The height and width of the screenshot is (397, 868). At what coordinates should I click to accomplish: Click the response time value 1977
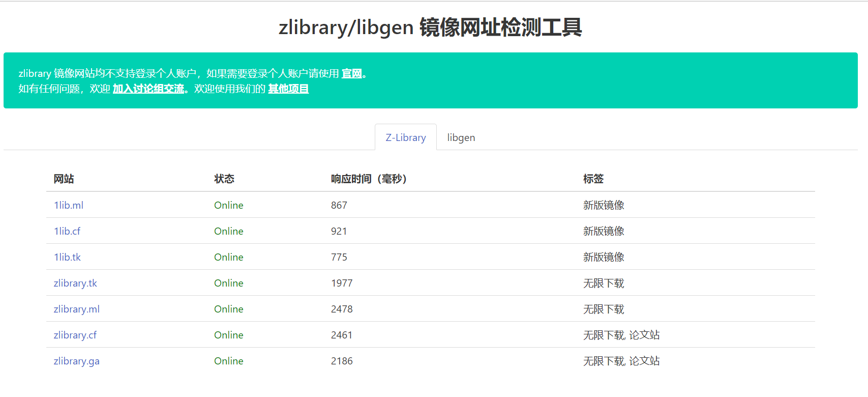tap(342, 283)
